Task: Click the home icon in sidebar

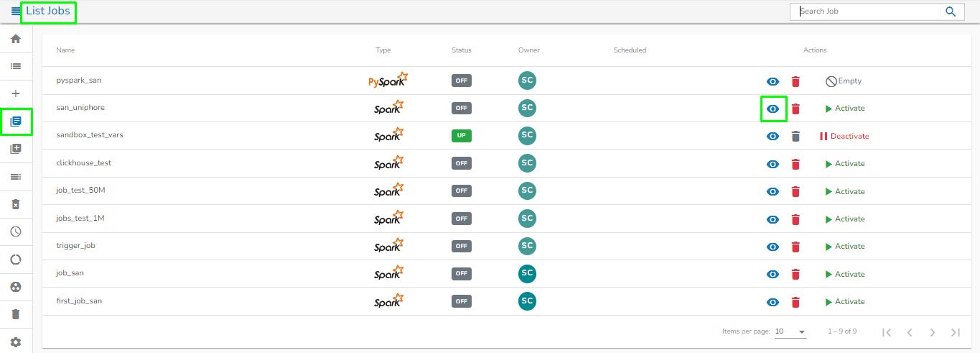Action: [x=16, y=39]
